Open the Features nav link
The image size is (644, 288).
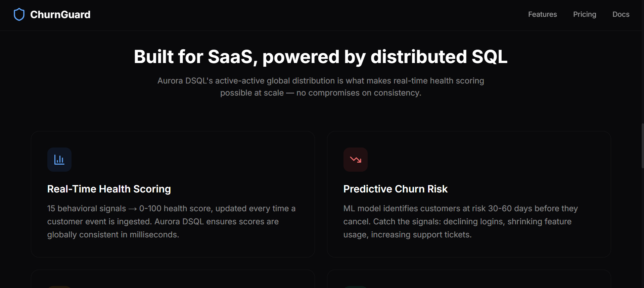pos(542,14)
